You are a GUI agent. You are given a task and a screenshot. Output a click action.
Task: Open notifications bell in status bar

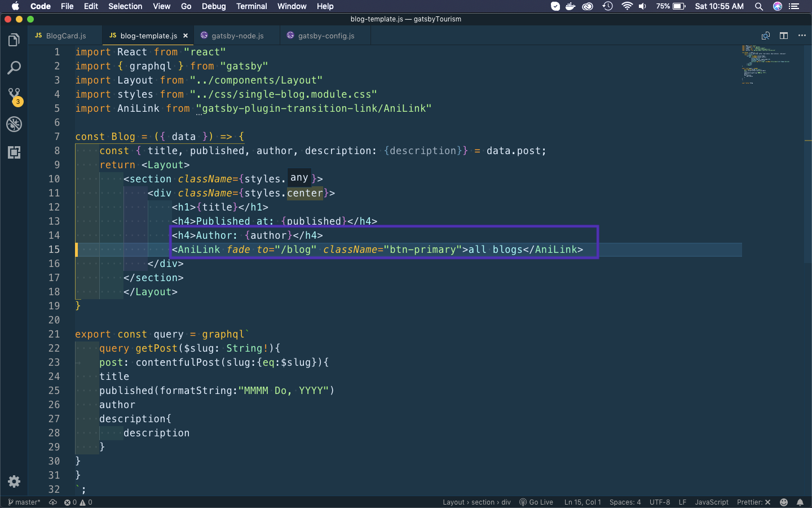coord(800,502)
